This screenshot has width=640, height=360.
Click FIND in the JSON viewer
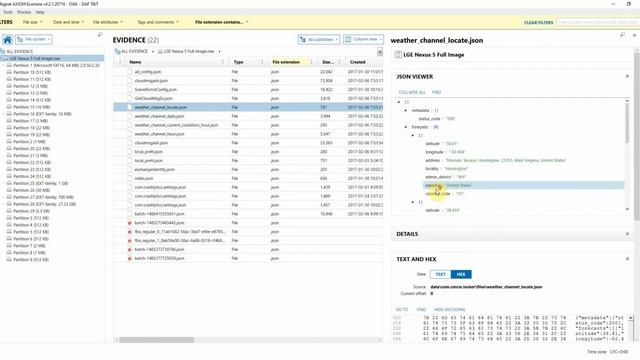click(436, 92)
